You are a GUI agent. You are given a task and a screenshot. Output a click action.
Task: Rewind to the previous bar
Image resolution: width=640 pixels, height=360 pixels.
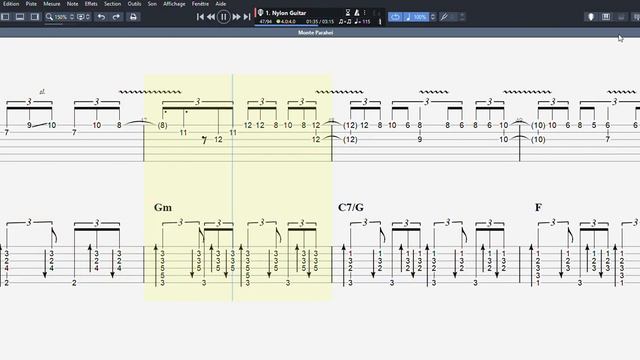point(211,17)
